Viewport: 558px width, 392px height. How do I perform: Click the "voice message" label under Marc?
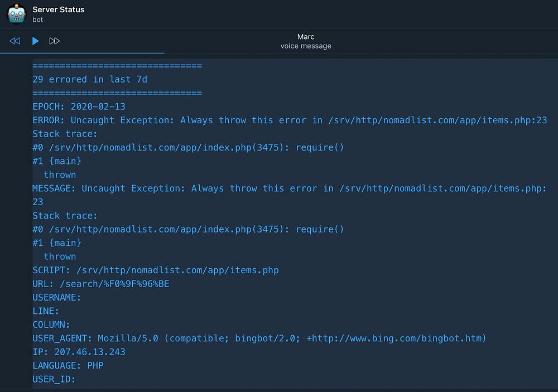[306, 46]
